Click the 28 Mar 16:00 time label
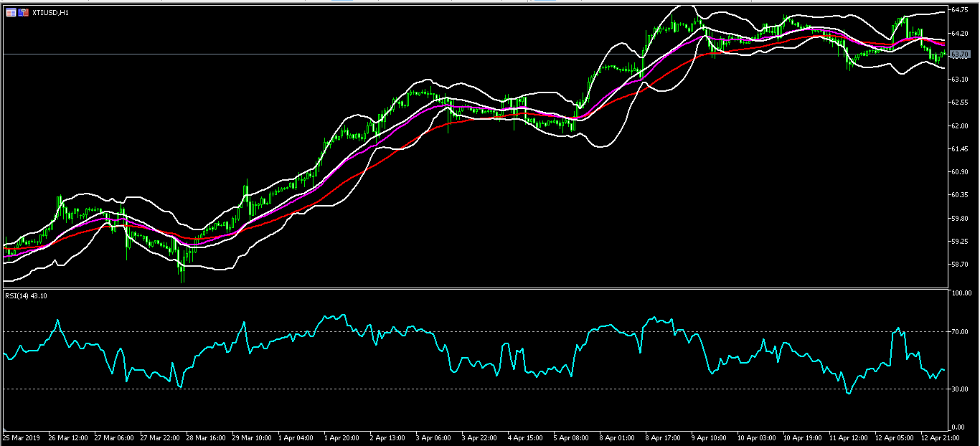 point(205,437)
